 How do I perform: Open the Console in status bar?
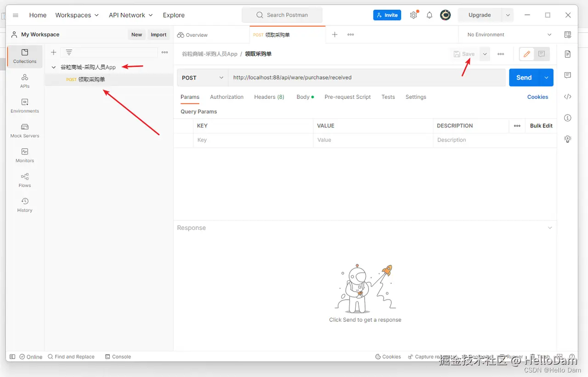click(x=118, y=357)
